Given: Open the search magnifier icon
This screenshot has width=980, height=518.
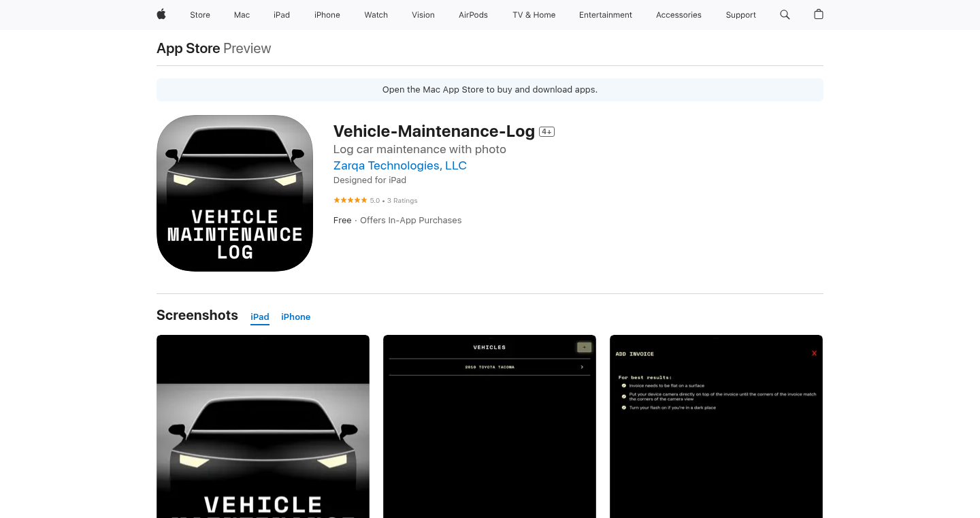Looking at the screenshot, I should (785, 14).
